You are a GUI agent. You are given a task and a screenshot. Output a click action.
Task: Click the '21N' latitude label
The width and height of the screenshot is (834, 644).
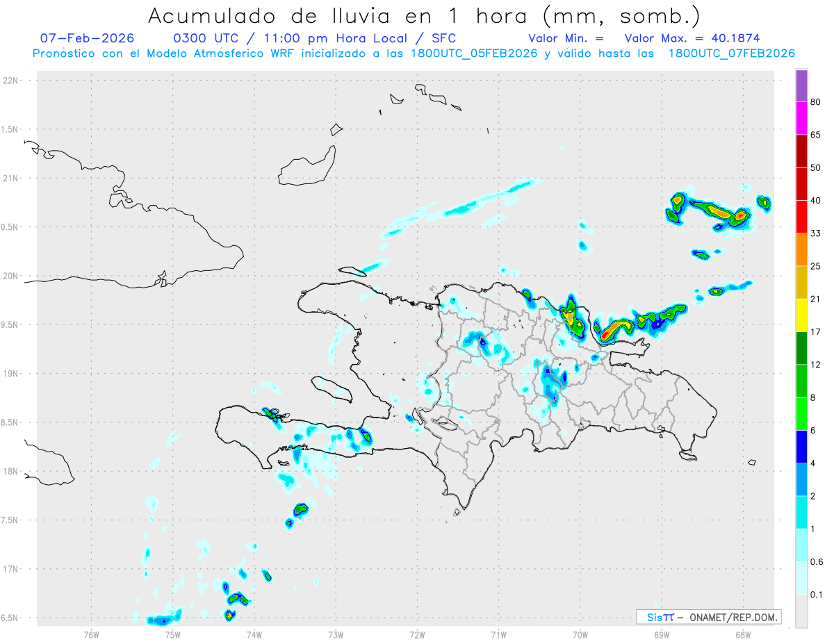point(11,178)
